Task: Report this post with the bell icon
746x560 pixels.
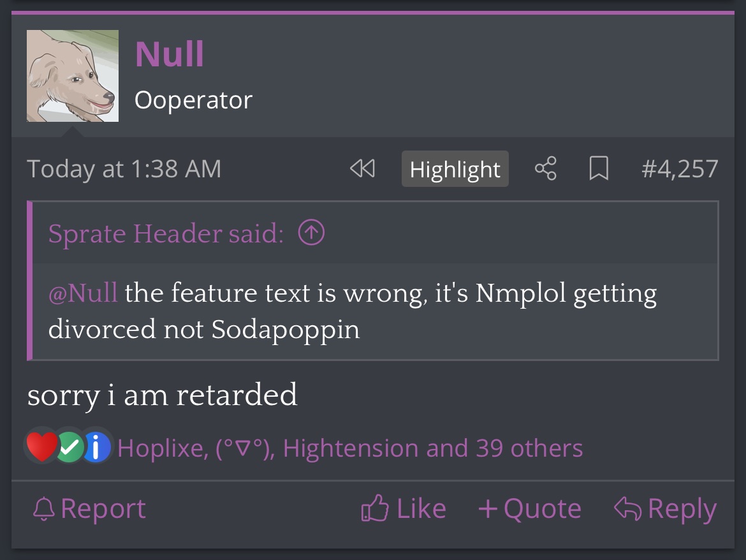Action: (x=89, y=508)
